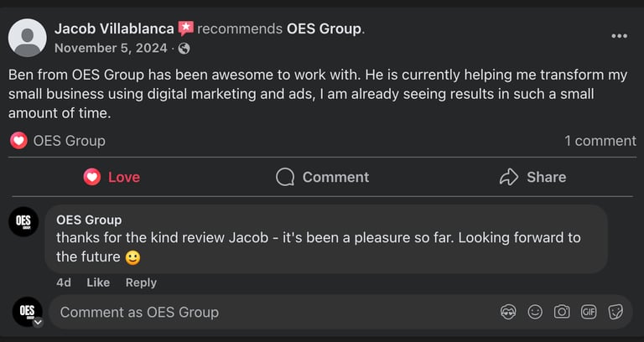Open Jacob Villablanca's profile name link
This screenshot has width=644, height=342.
coord(114,28)
